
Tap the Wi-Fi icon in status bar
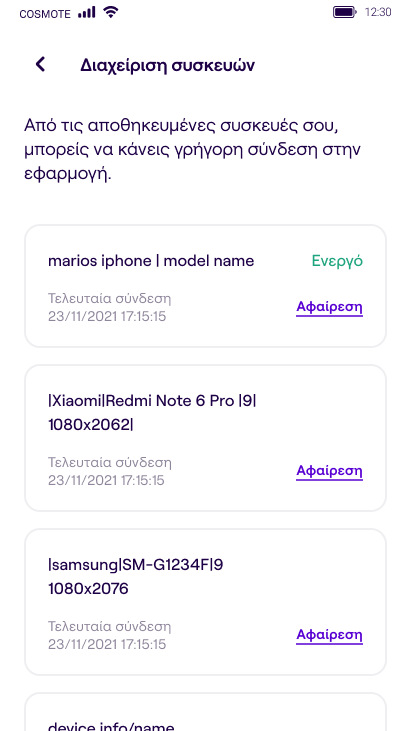pyautogui.click(x=110, y=12)
